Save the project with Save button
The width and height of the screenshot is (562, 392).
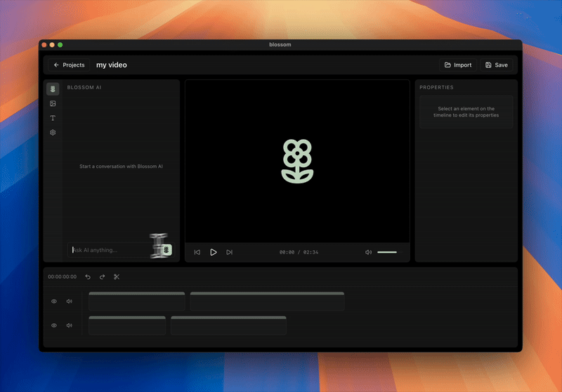tap(496, 65)
